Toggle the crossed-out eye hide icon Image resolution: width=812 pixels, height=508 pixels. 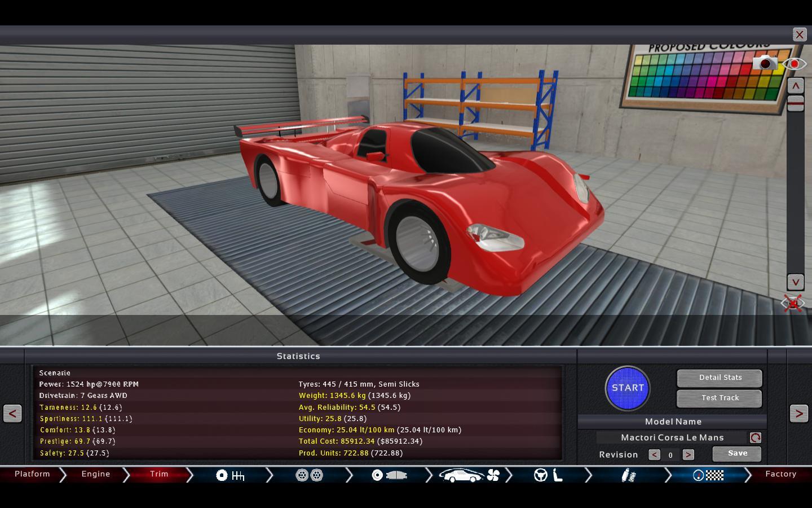click(793, 303)
